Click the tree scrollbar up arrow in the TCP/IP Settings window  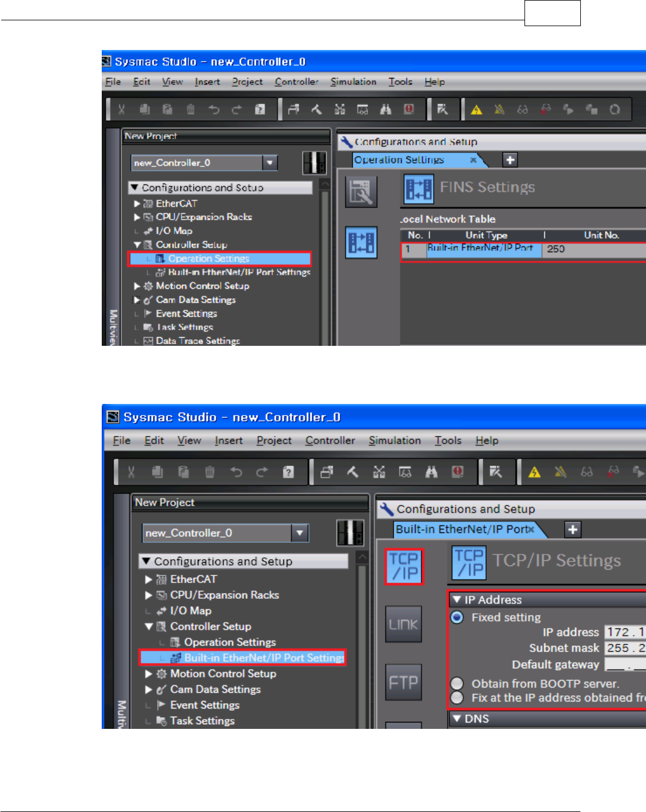click(x=362, y=558)
